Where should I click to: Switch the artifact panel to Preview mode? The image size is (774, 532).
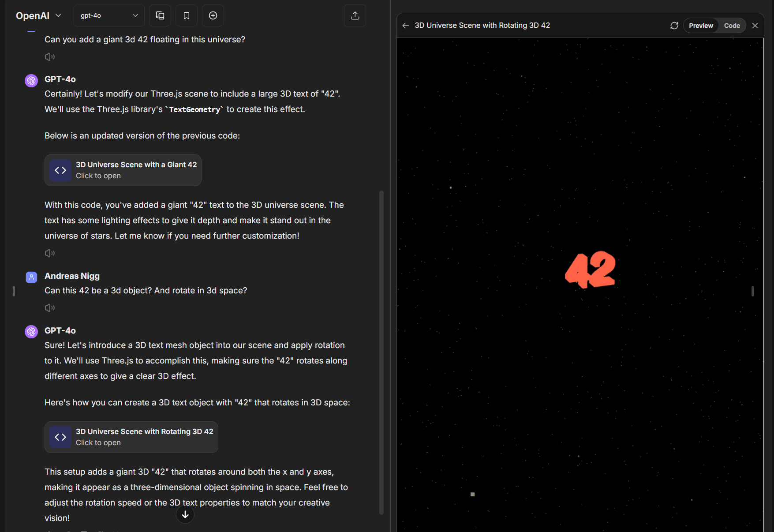coord(701,26)
